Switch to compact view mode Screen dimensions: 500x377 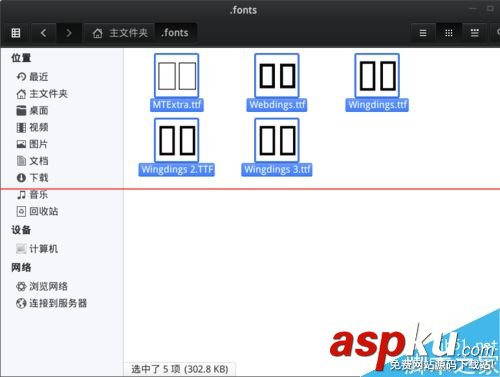click(x=475, y=33)
